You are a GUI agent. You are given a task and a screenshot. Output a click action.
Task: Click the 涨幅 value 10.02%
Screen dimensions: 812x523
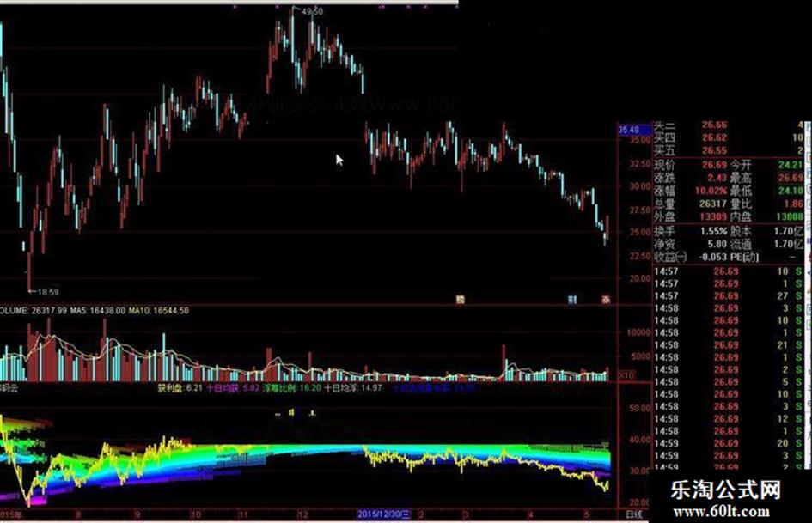[711, 191]
